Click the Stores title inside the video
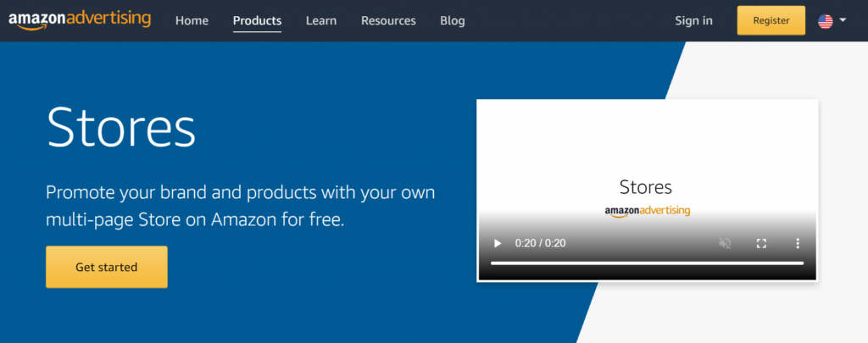Image resolution: width=868 pixels, height=343 pixels. click(646, 186)
